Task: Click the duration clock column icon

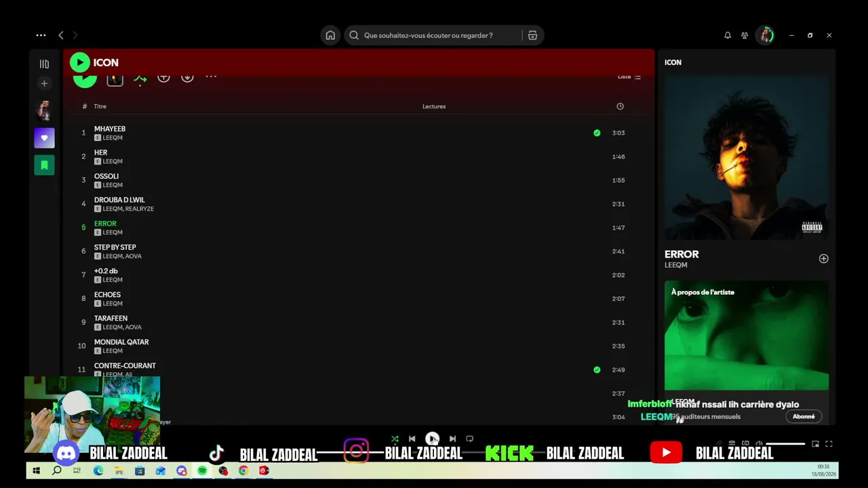Action: (x=620, y=106)
